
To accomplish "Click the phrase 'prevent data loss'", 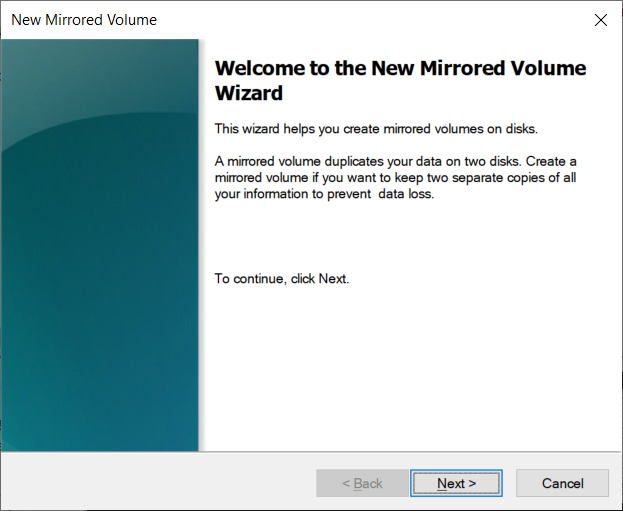I will (x=380, y=194).
